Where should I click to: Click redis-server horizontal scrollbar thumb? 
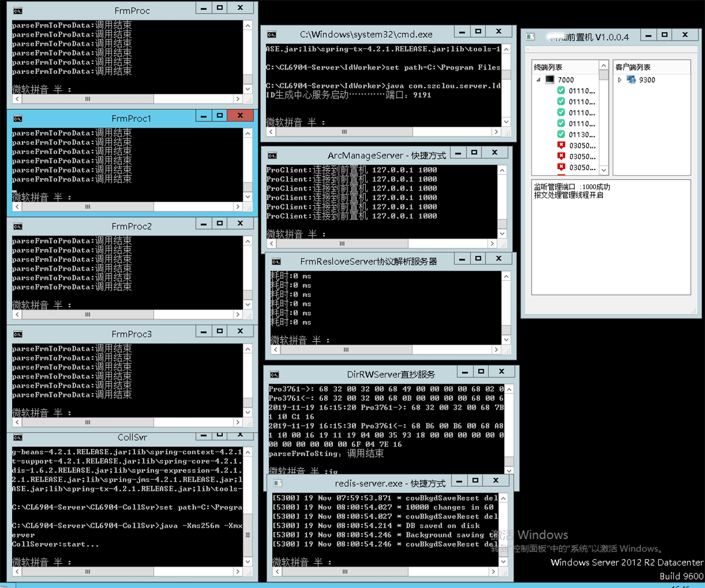click(345, 571)
